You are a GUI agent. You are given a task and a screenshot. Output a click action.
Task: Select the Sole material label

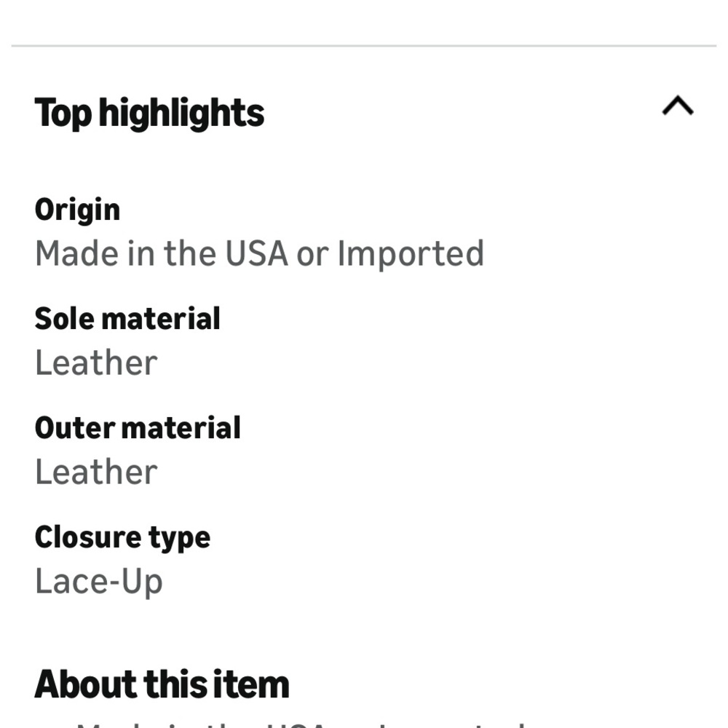127,319
